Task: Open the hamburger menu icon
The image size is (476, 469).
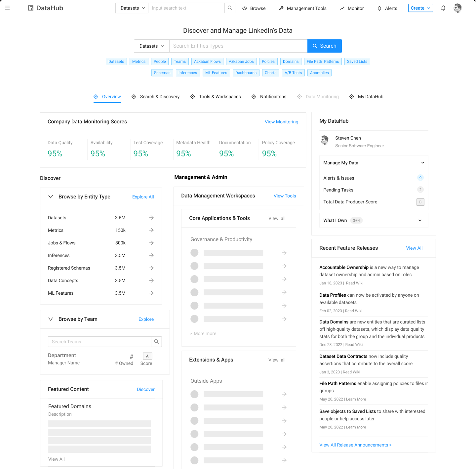Action: coord(7,8)
